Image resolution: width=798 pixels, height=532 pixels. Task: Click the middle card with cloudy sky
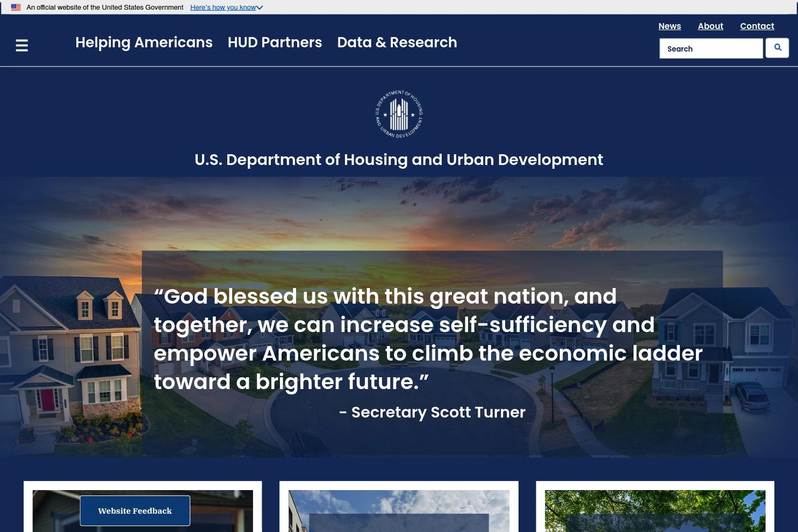(x=399, y=511)
